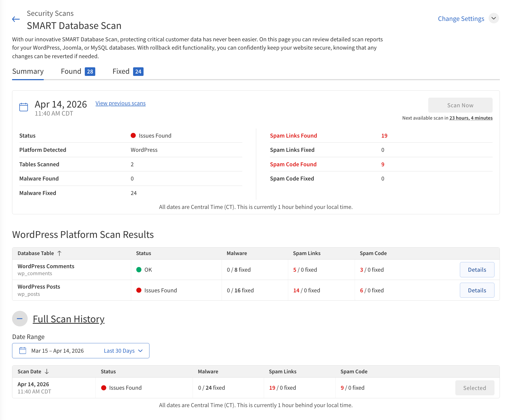The height and width of the screenshot is (420, 513).
Task: View Details for WordPress Comments row
Action: point(477,270)
